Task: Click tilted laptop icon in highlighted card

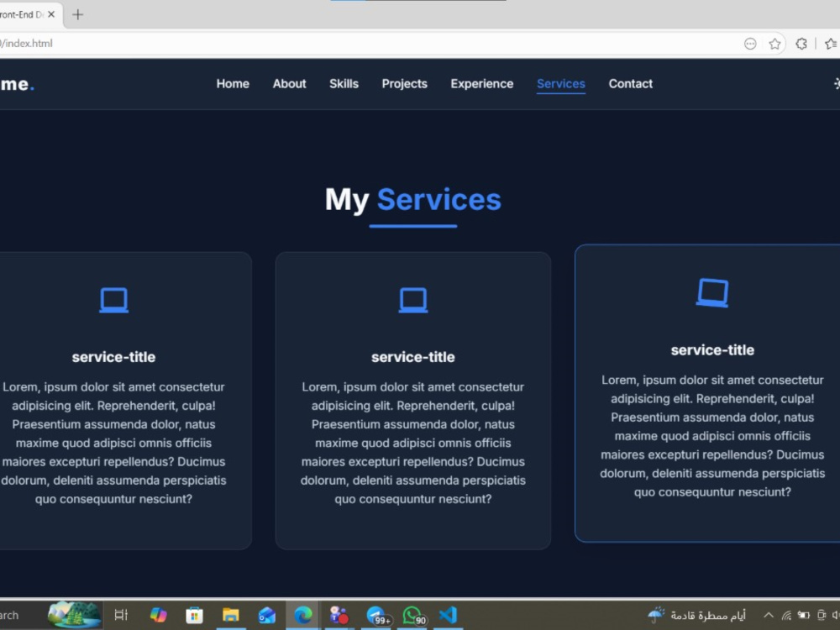Action: coord(712,293)
